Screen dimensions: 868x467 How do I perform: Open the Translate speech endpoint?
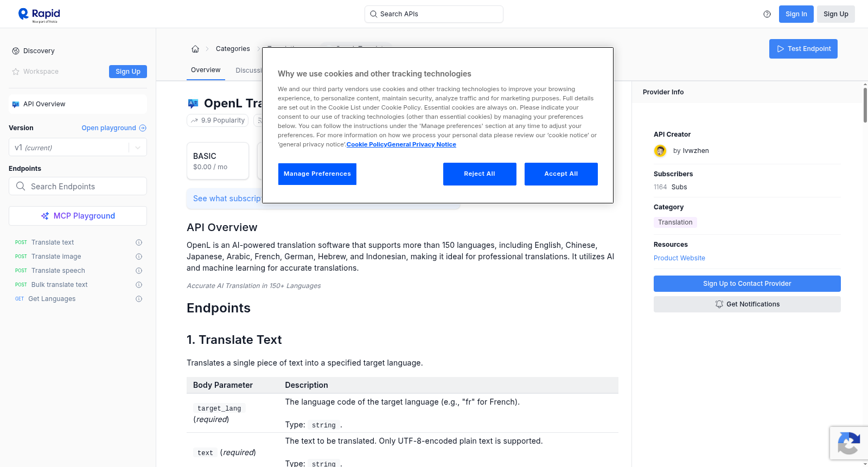point(58,271)
